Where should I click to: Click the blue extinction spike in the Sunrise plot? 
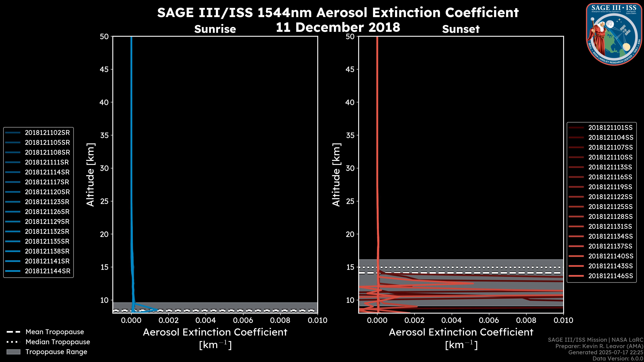pyautogui.click(x=156, y=310)
